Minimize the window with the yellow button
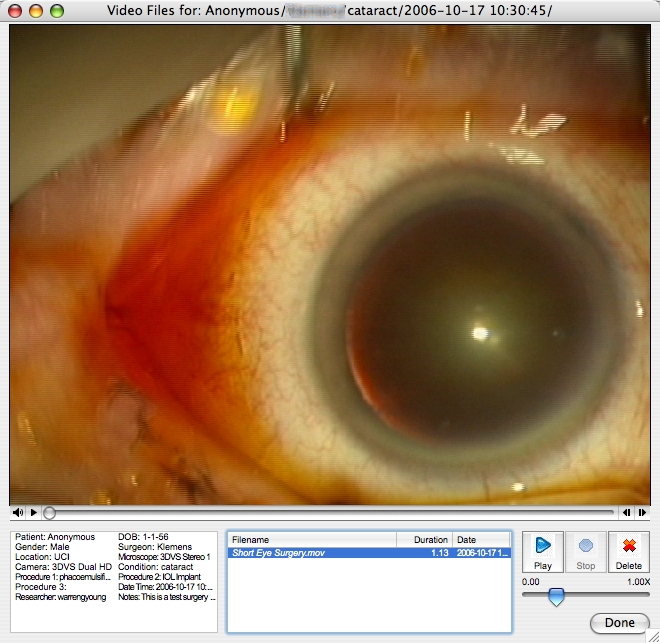The width and height of the screenshot is (660, 643). coord(37,11)
